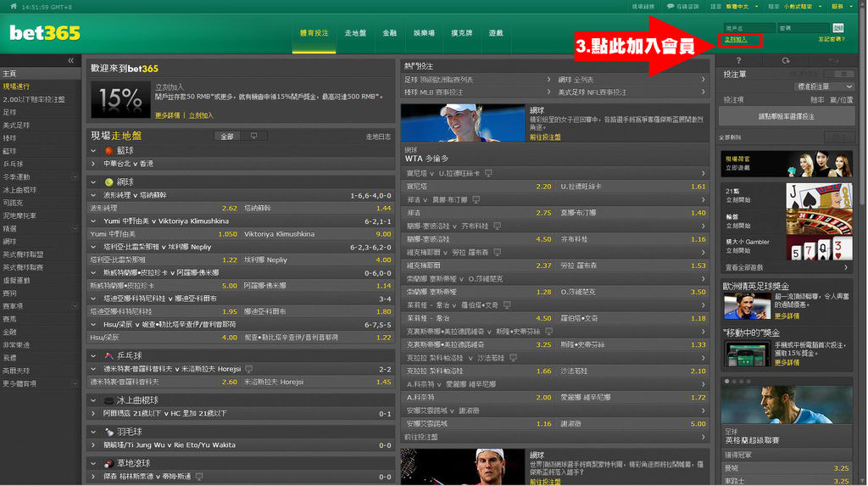The image size is (868, 486).
Task: Click the shuttlecock icon in 羽毛球 header
Action: tap(109, 432)
